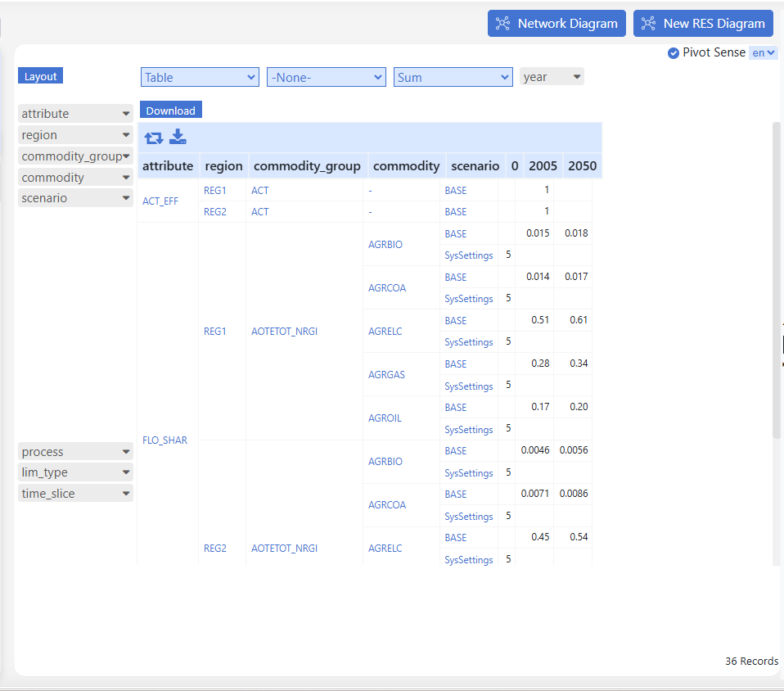Expand the attribute field filter
Viewport: 784px width, 691px height.
pyautogui.click(x=75, y=114)
